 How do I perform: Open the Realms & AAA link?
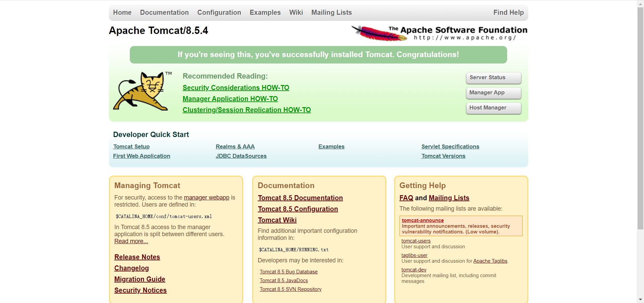(x=235, y=146)
